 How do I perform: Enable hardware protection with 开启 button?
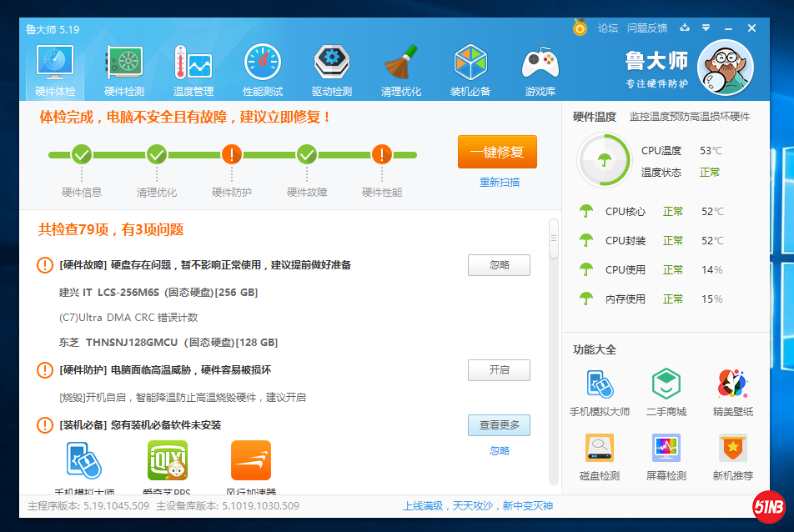point(499,370)
